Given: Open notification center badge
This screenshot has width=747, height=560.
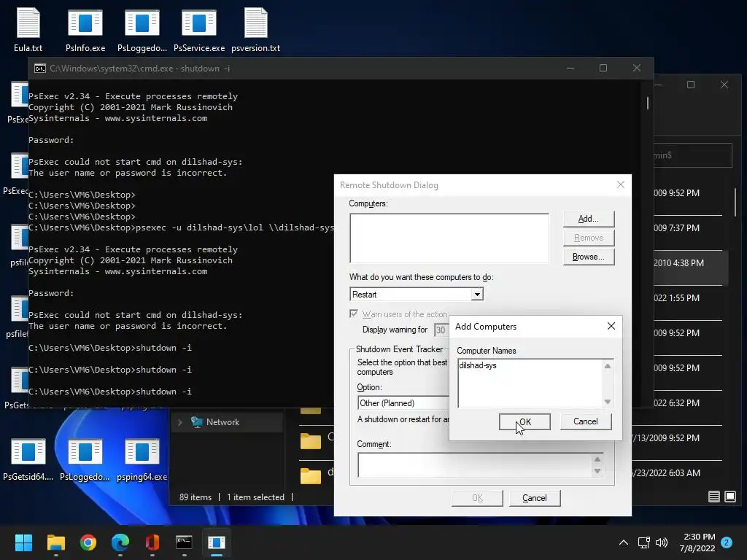Looking at the screenshot, I should pos(727,542).
